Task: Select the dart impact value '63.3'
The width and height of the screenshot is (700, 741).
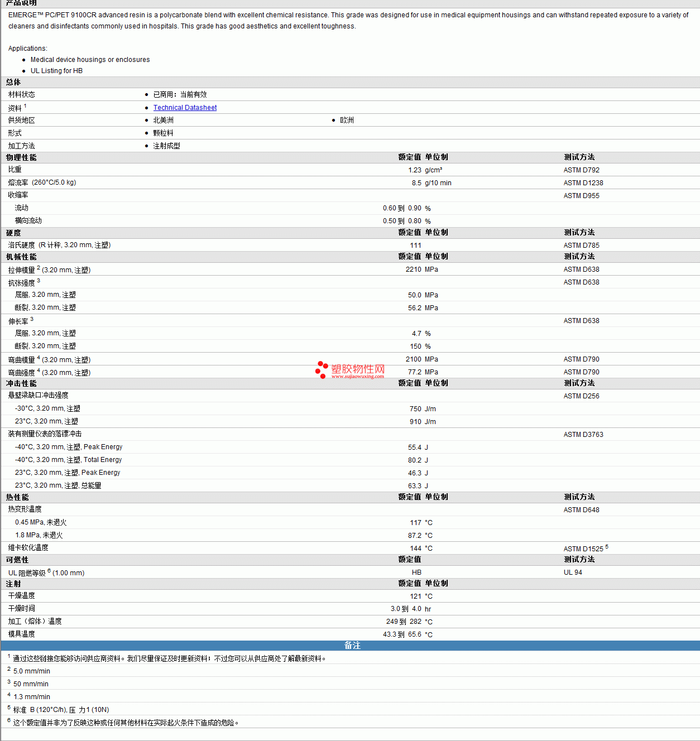Action: pyautogui.click(x=415, y=486)
